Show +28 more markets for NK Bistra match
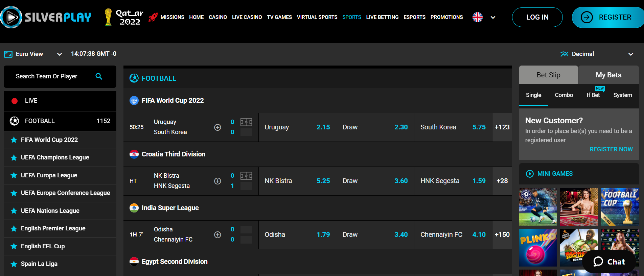Screen dimensions: 644x276 coord(502,181)
